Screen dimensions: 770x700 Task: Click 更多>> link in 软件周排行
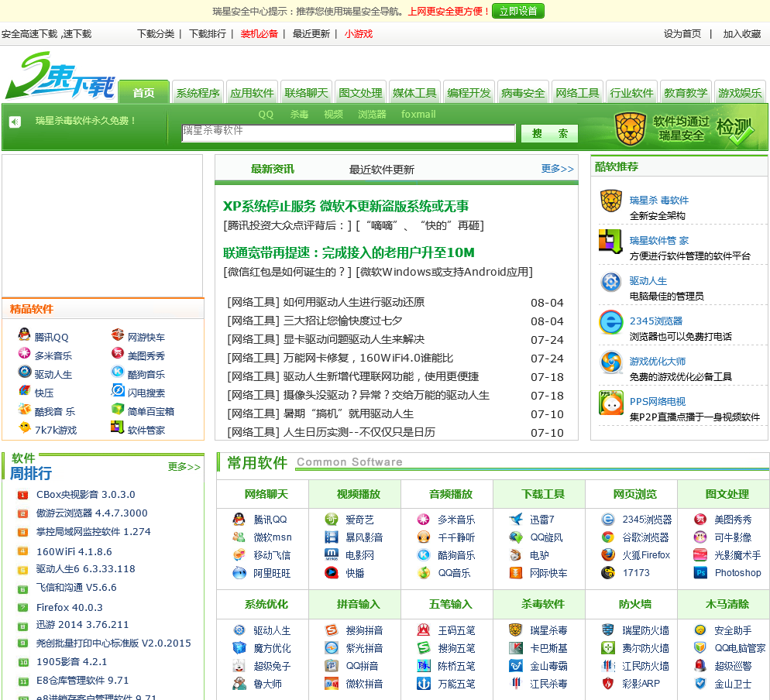184,467
